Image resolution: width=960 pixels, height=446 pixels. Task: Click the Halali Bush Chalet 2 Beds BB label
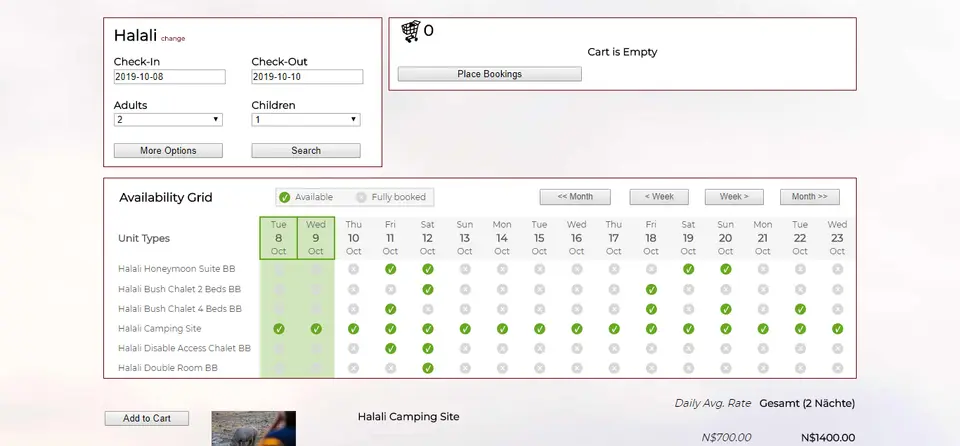[179, 289]
